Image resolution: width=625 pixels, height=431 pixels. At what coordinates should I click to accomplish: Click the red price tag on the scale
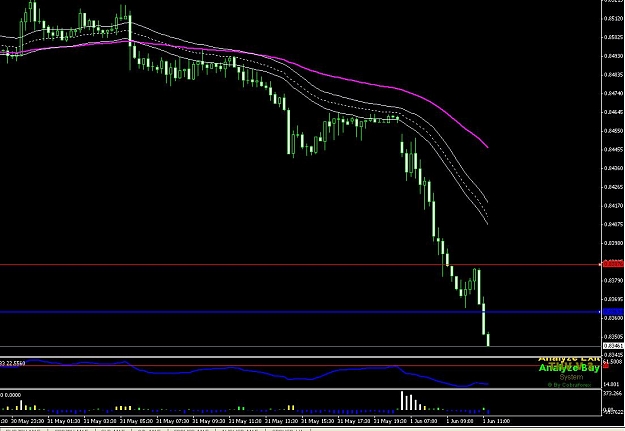click(613, 264)
